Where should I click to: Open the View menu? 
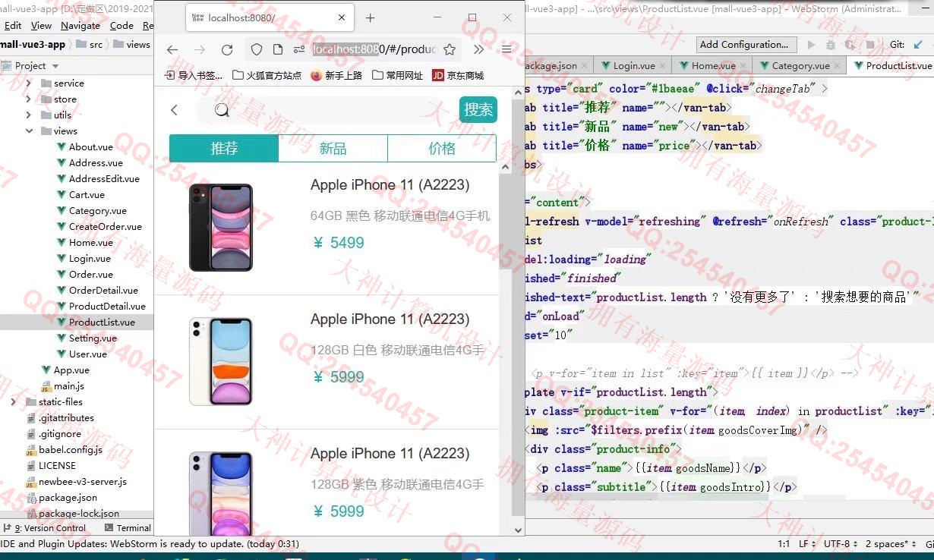coord(42,25)
